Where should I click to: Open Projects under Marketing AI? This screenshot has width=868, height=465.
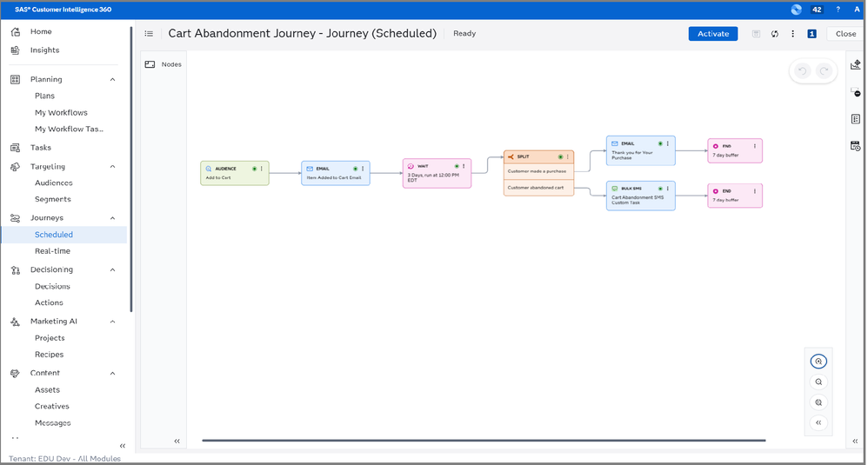[x=50, y=338]
